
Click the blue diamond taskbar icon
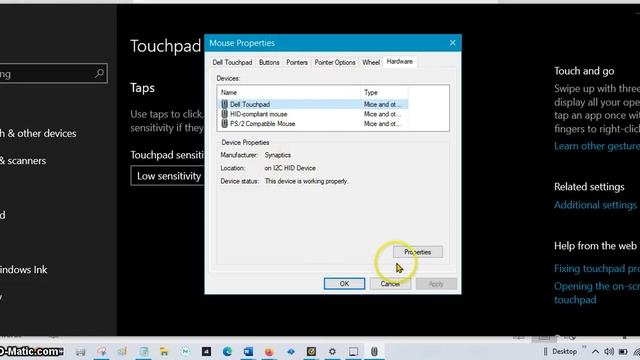[290, 351]
